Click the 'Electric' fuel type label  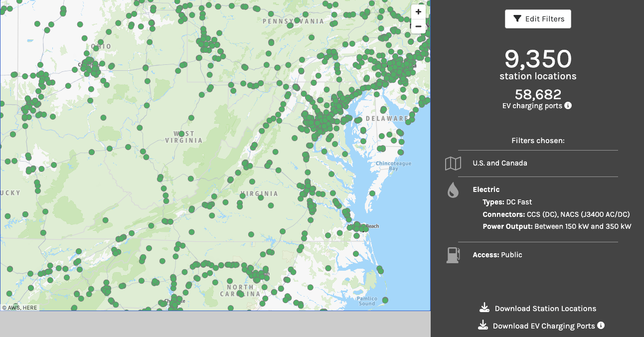pos(486,189)
